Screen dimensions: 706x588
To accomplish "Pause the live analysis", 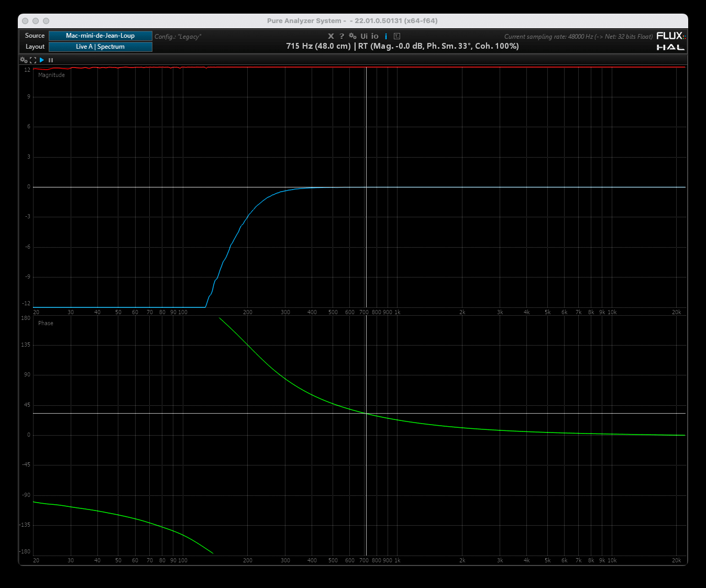I will tap(51, 60).
